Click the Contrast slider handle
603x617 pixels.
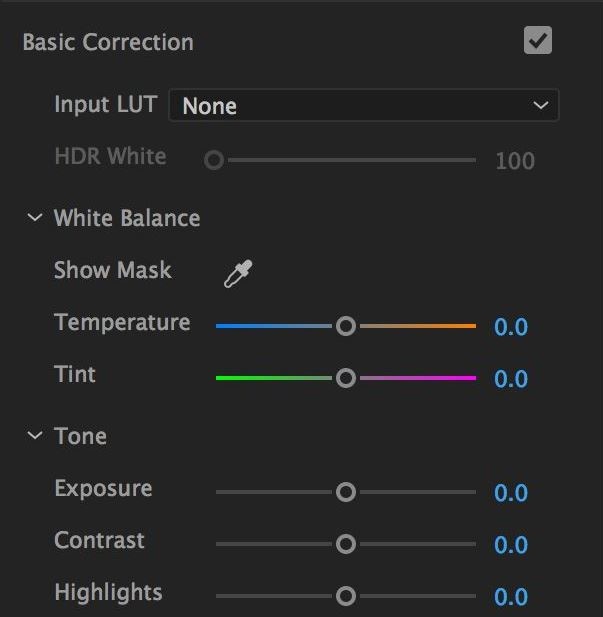346,544
